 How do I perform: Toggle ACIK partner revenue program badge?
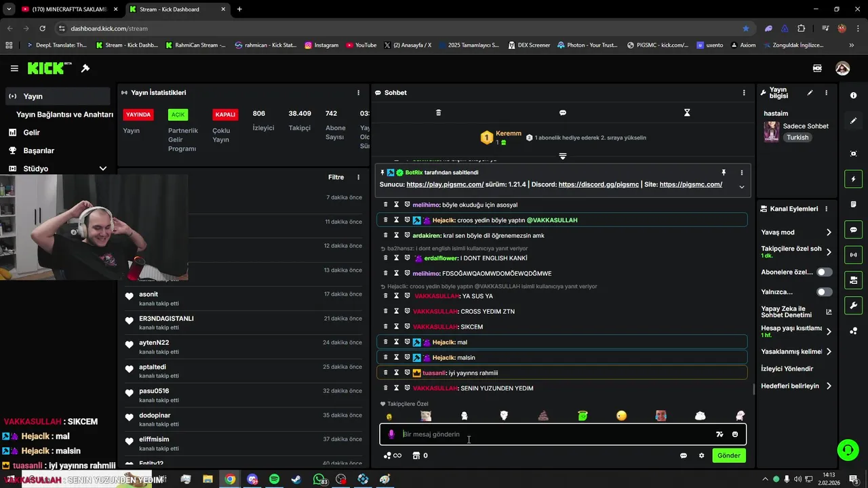pyautogui.click(x=178, y=115)
